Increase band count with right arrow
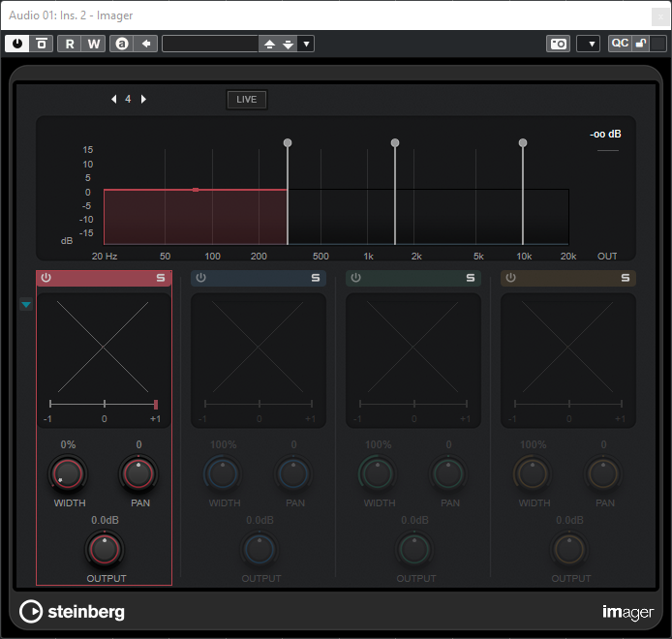 tap(143, 99)
